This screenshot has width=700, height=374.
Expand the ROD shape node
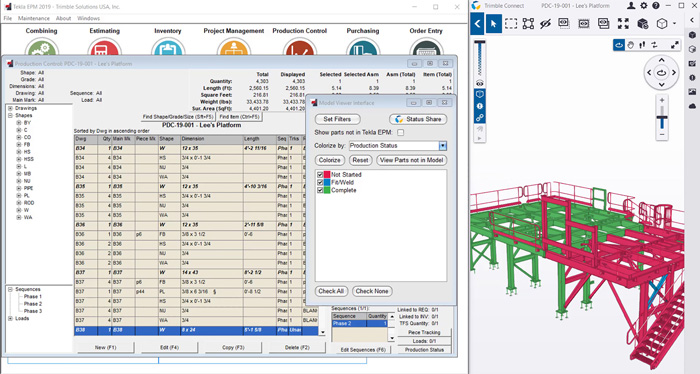click(19, 203)
